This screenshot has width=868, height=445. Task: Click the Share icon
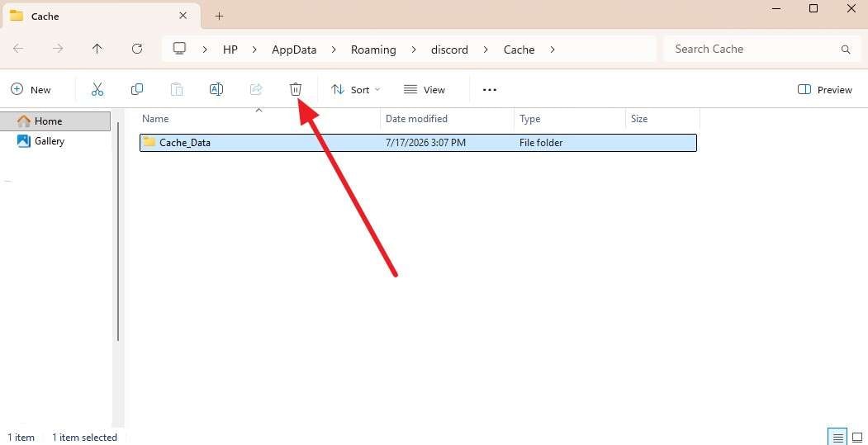point(256,89)
